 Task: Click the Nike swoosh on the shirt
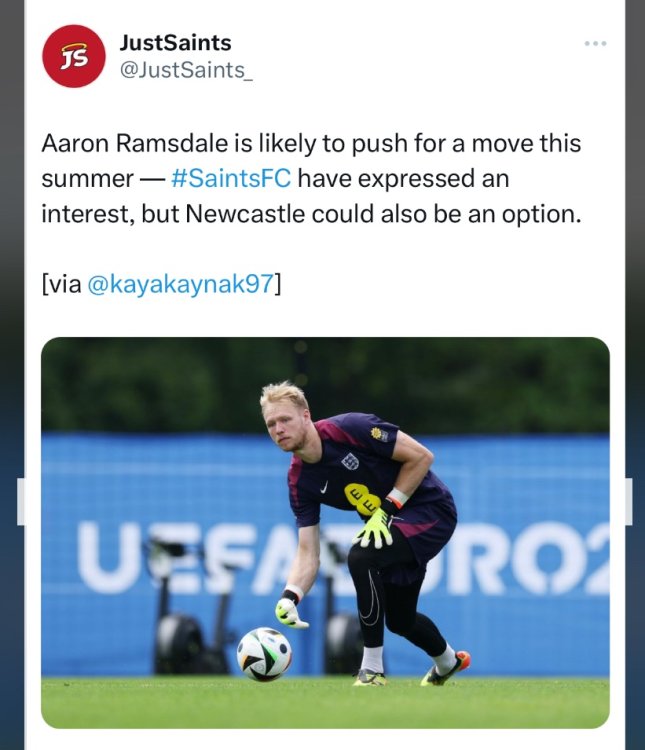pyautogui.click(x=323, y=486)
